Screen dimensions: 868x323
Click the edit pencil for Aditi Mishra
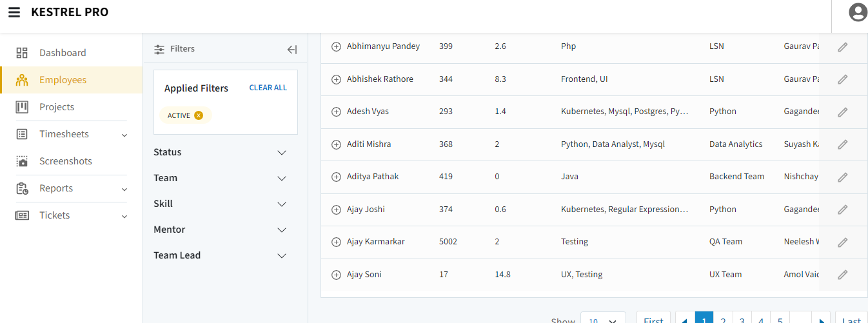[x=842, y=144]
